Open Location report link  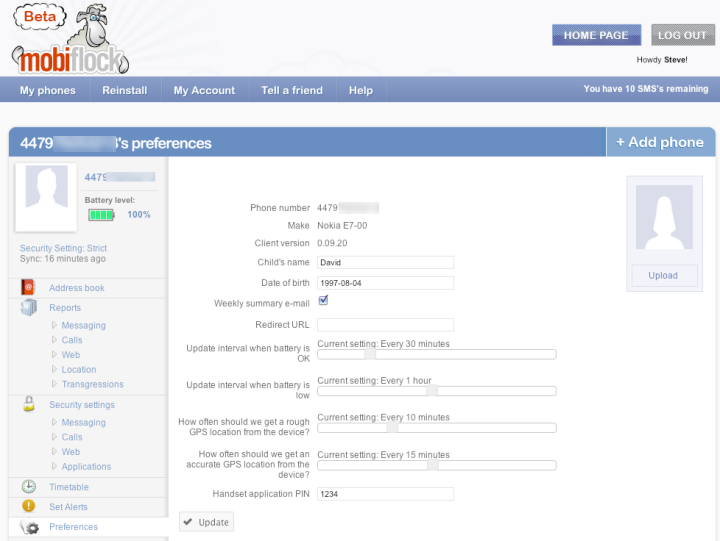pos(79,369)
